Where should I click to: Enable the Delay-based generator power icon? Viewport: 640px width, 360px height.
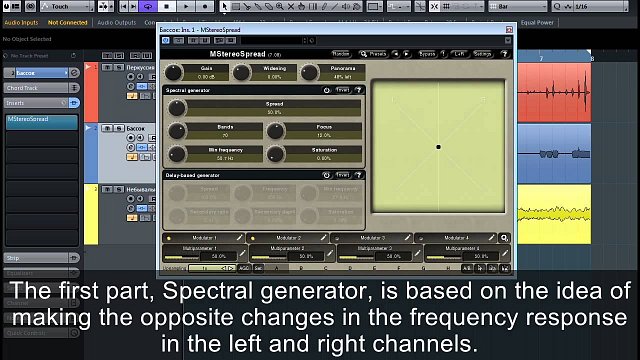326,175
